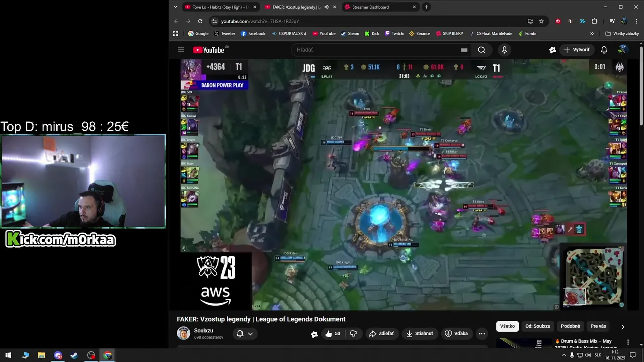The width and height of the screenshot is (644, 362).
Task: Open the CSFloat MarbleFade bookmark
Action: 491,34
